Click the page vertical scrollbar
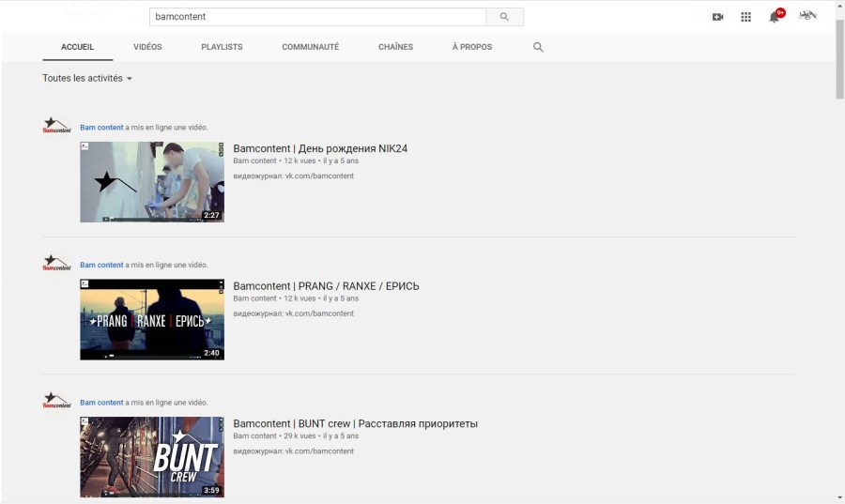Viewport: 845px width, 504px height. tap(839, 56)
